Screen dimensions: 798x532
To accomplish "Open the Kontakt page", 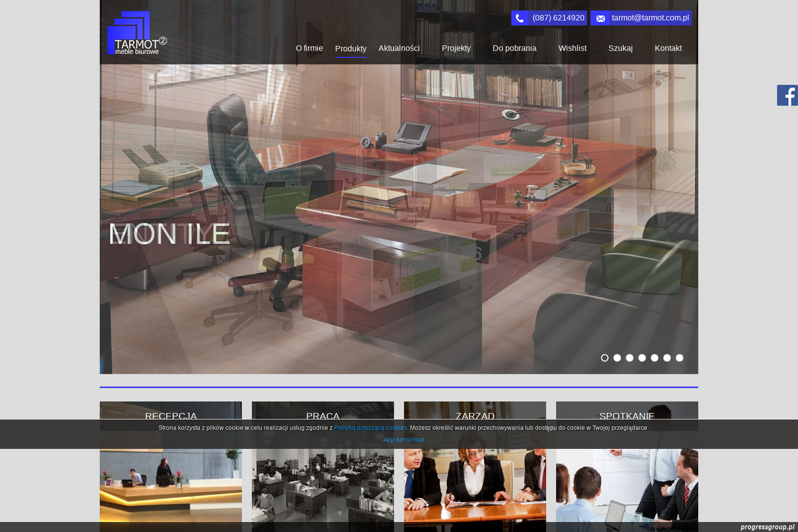I will pos(668,48).
